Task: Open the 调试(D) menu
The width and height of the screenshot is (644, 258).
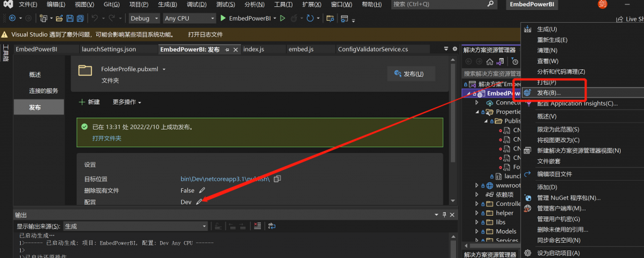Action: (197, 4)
